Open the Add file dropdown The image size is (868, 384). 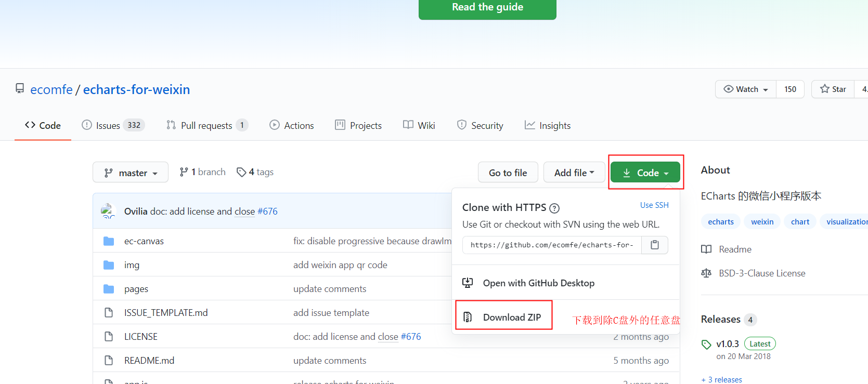click(x=574, y=173)
